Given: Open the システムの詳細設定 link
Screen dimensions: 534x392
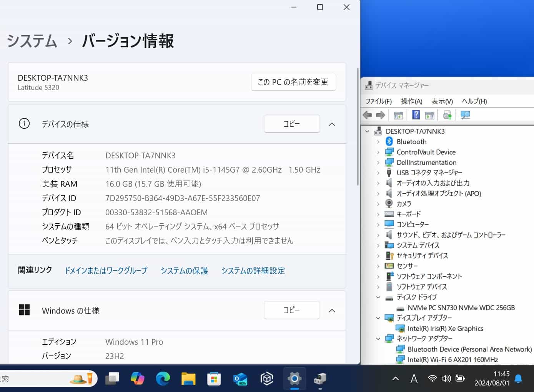Looking at the screenshot, I should click(253, 271).
